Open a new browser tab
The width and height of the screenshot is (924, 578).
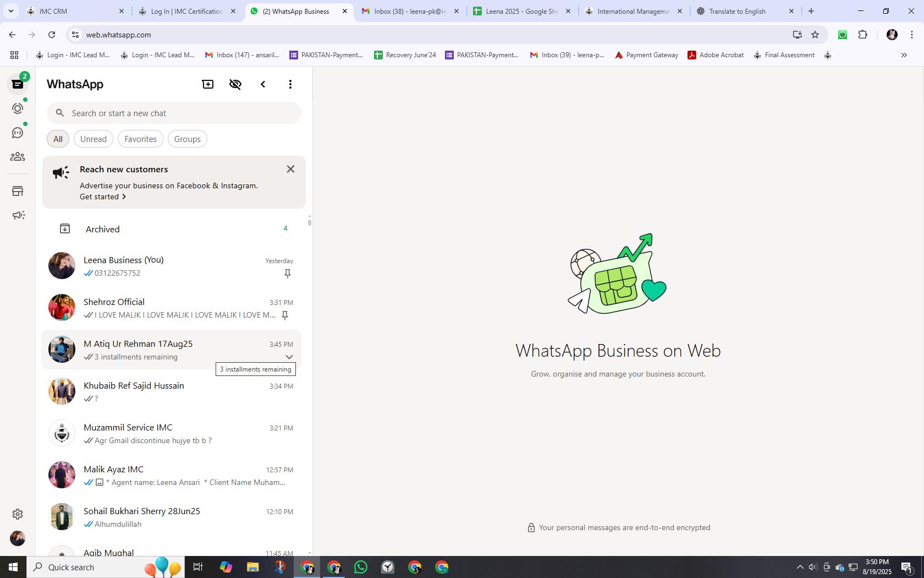click(811, 11)
